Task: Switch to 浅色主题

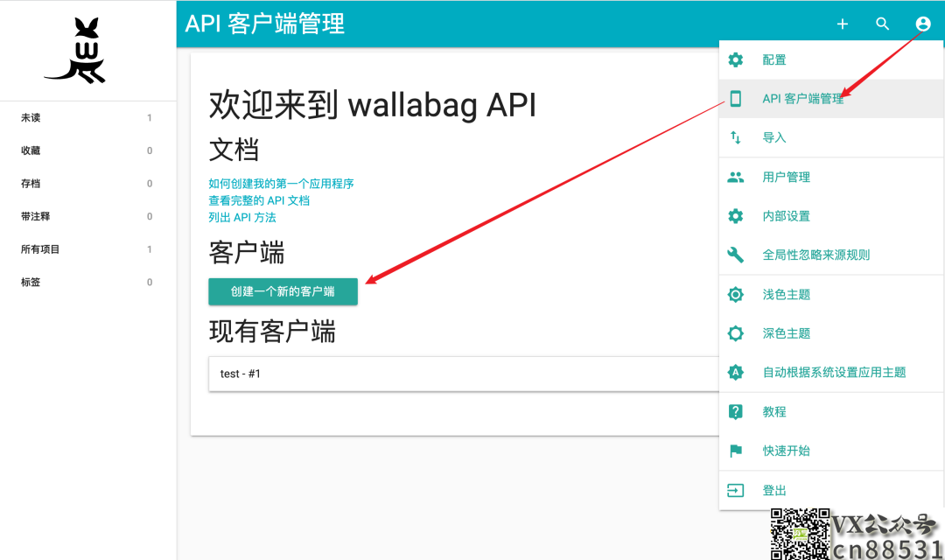Action: coord(831,294)
